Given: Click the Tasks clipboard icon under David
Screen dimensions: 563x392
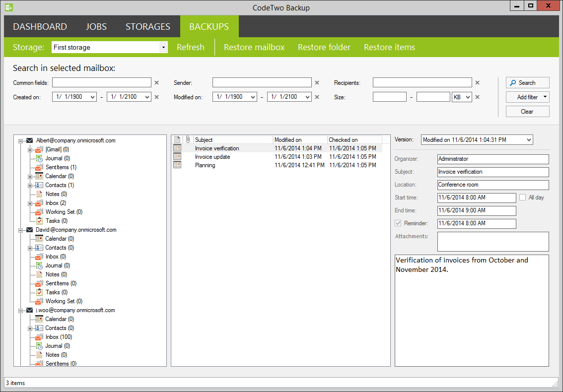Looking at the screenshot, I should pos(39,292).
